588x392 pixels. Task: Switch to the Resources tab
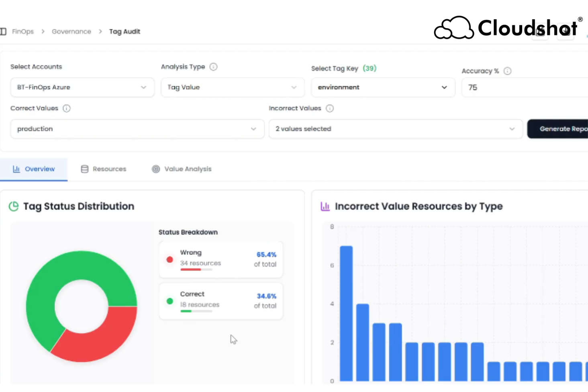point(104,169)
